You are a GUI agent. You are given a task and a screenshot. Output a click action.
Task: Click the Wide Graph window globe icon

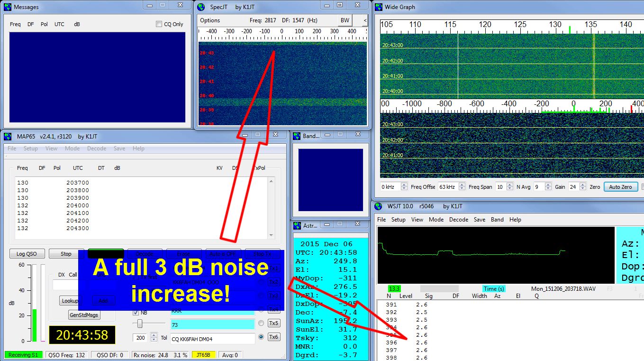pos(378,7)
